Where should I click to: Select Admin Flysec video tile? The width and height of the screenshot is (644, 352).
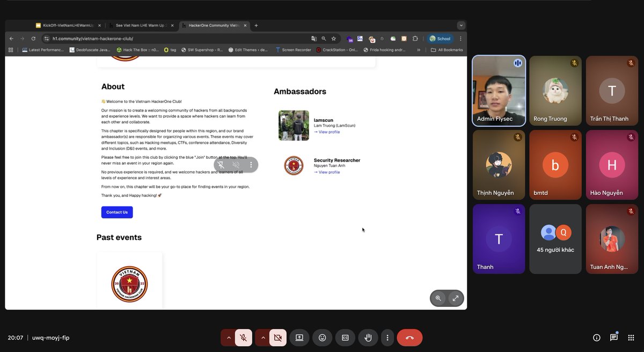[x=499, y=91]
